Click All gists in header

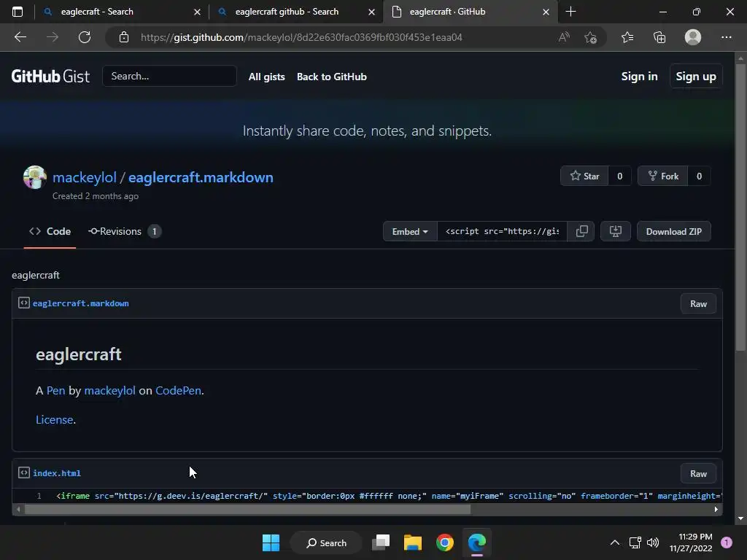point(267,77)
